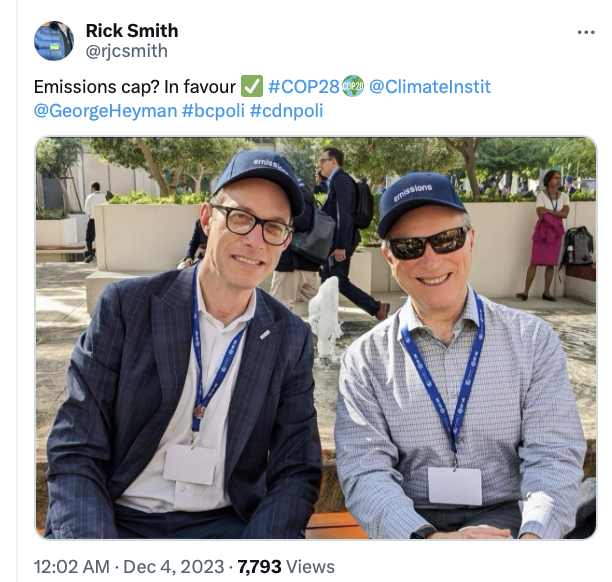Open the #COP28 hashtag
The height and width of the screenshot is (582, 612).
(304, 87)
